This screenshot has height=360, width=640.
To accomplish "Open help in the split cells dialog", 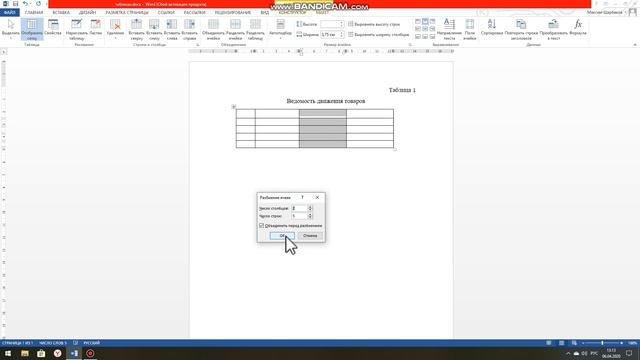I will point(302,197).
